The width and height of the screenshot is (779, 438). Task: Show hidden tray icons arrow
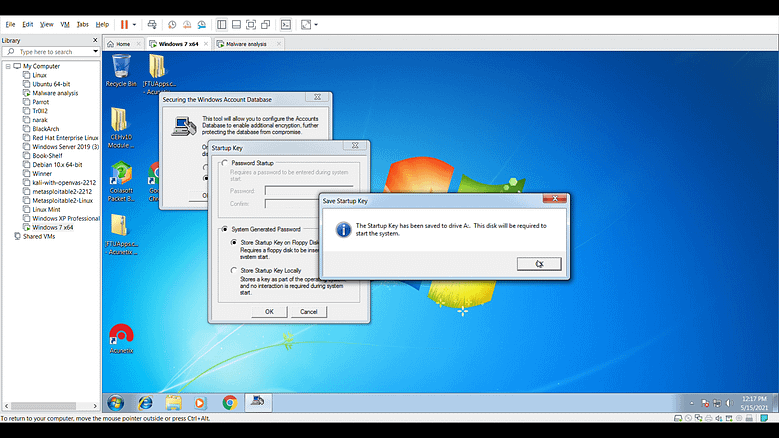point(691,403)
